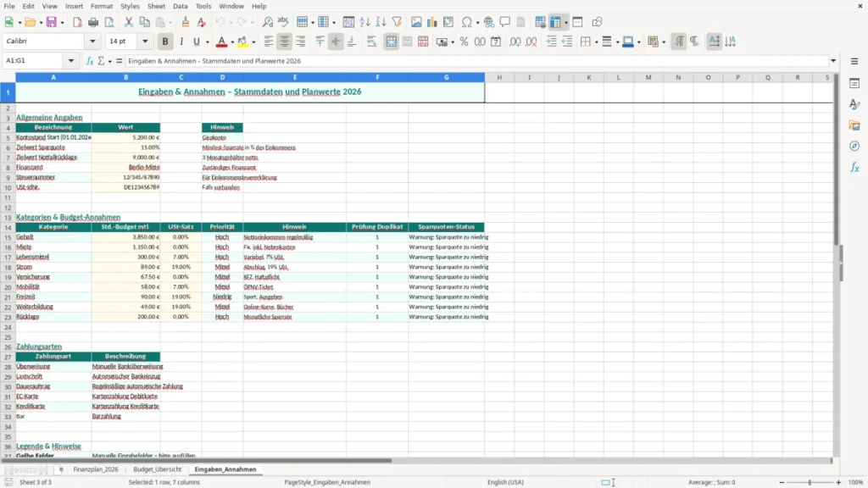Open the font name dropdown
The width and height of the screenshot is (868, 488).
(x=92, y=41)
